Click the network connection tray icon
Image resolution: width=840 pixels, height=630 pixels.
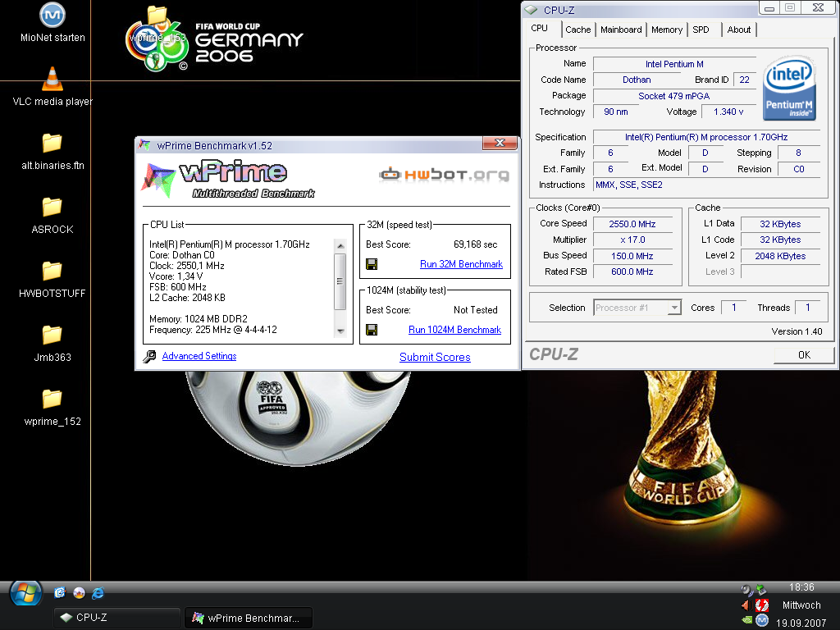click(761, 591)
